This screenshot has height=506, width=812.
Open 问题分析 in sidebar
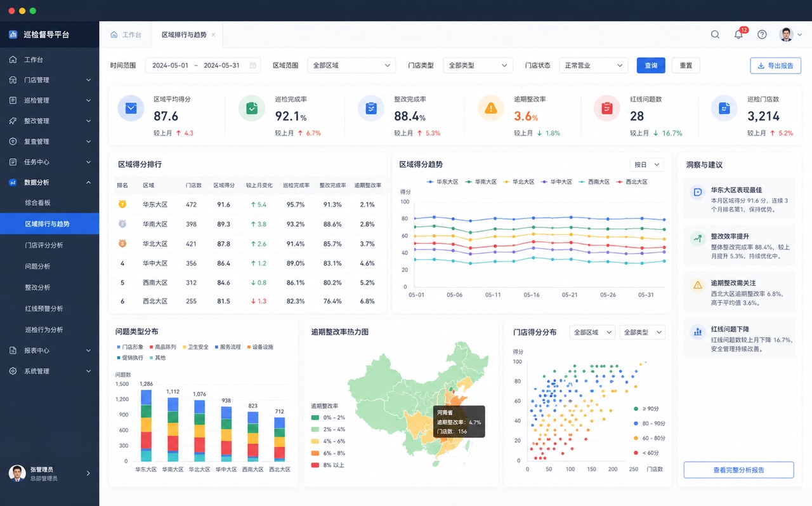coord(37,266)
